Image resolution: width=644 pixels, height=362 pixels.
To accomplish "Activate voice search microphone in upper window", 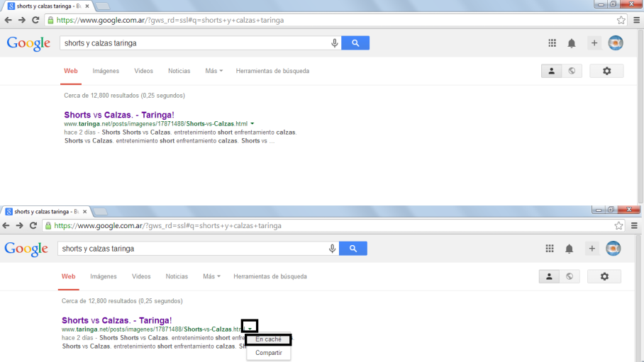I will (334, 43).
